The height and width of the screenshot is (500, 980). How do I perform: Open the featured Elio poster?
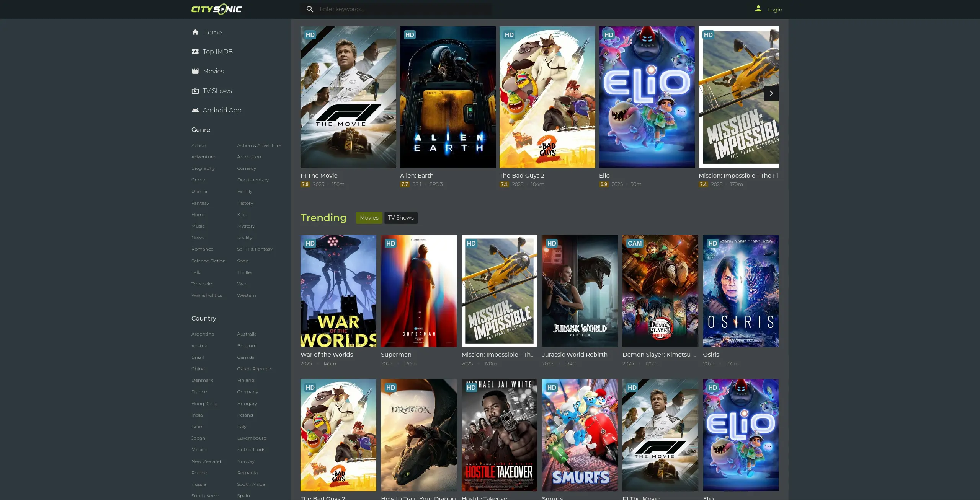pos(647,97)
